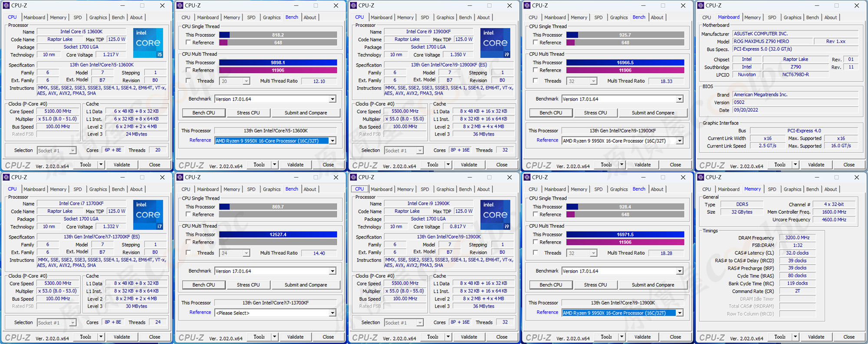Switch to Memory tab in 13900KF CPU window
Screen dimensions: 868x344
[x=405, y=17]
